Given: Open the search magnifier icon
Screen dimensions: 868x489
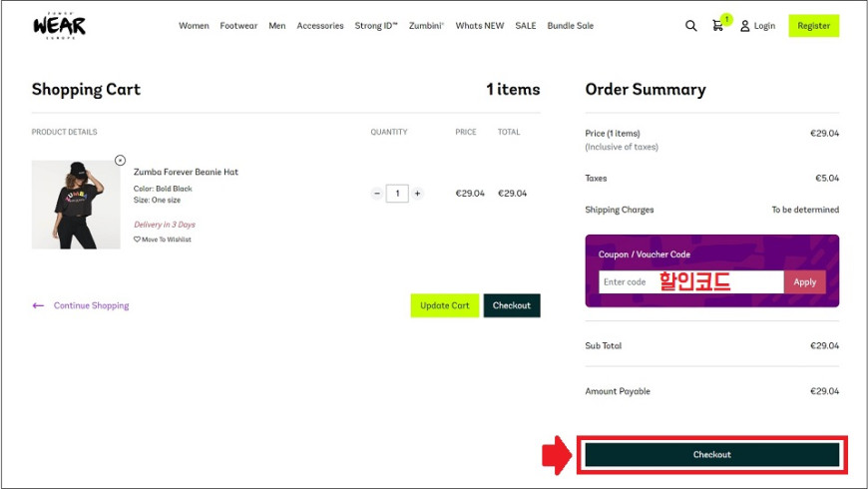Looking at the screenshot, I should click(690, 26).
